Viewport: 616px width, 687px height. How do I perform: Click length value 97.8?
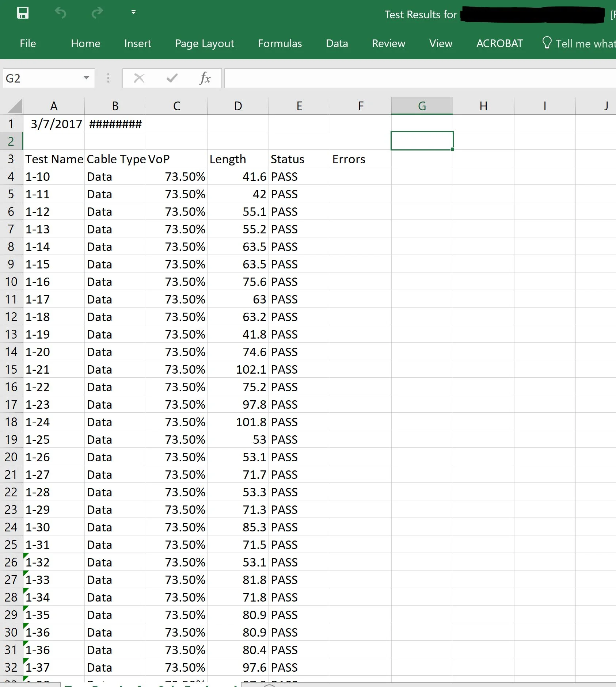coord(238,404)
